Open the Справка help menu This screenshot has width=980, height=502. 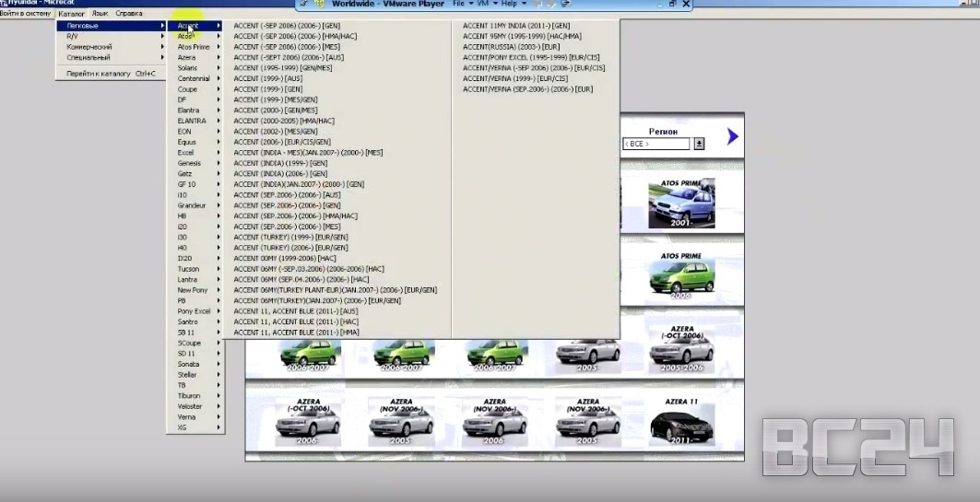point(129,14)
